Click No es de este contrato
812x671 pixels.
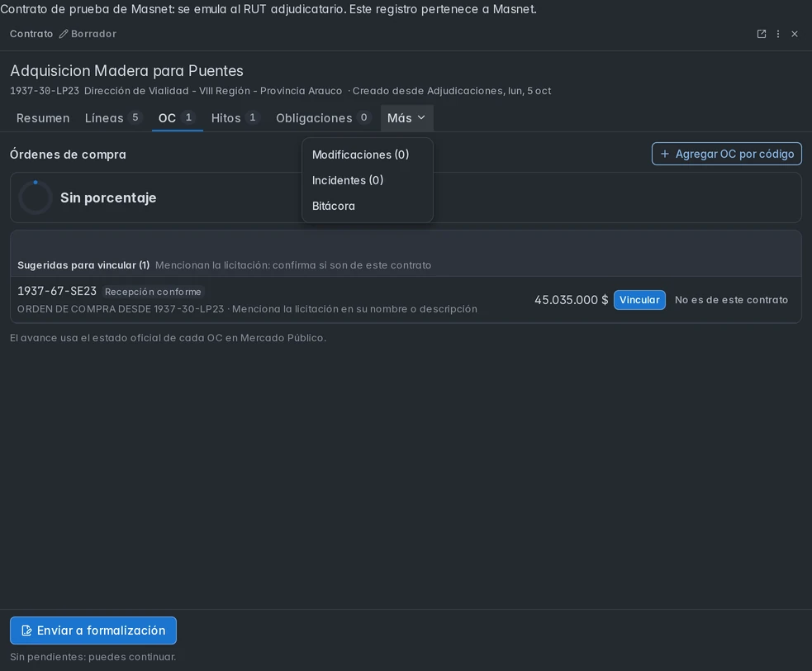(731, 300)
